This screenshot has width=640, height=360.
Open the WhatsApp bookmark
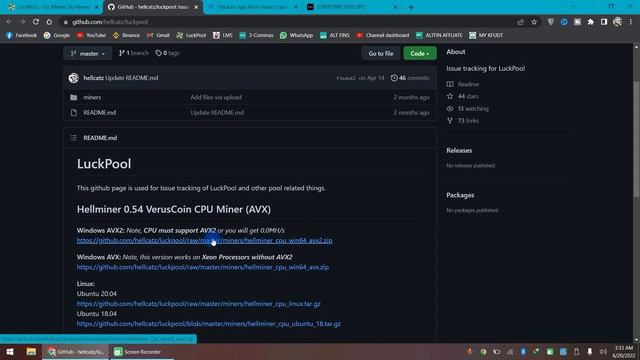(x=296, y=36)
